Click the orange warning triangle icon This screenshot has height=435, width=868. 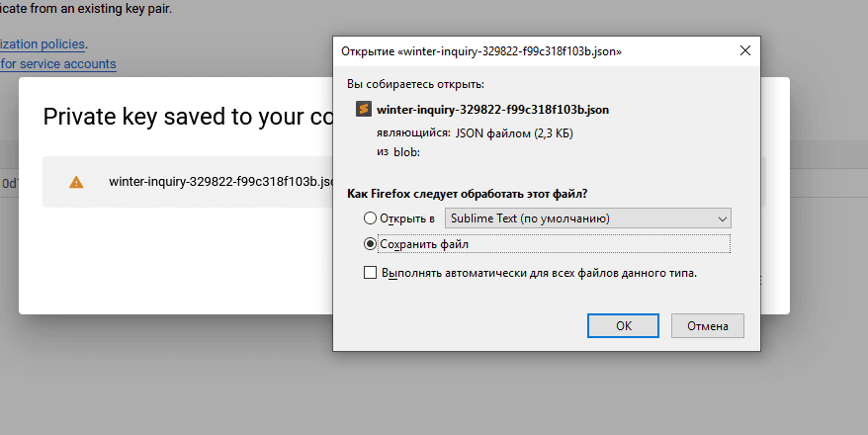pos(76,182)
